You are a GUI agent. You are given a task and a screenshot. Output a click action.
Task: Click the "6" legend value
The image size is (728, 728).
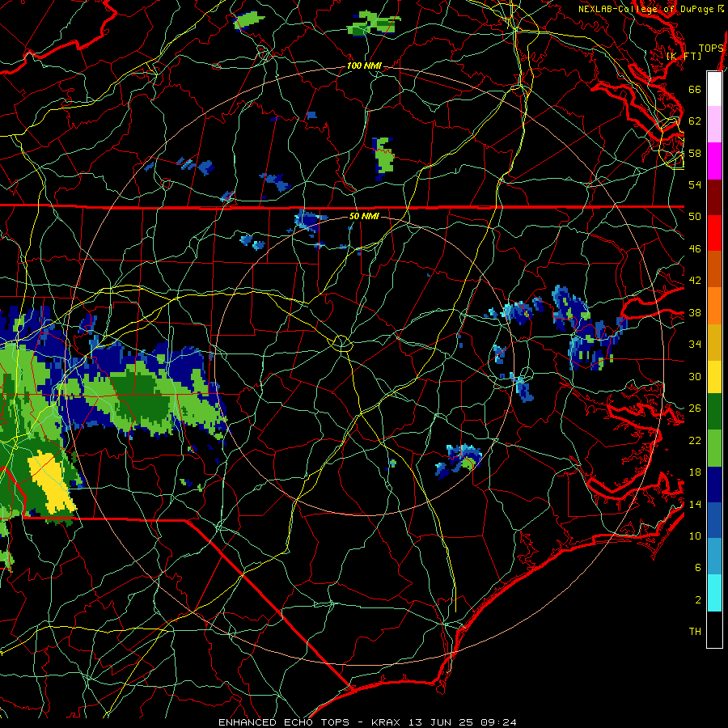pos(698,568)
